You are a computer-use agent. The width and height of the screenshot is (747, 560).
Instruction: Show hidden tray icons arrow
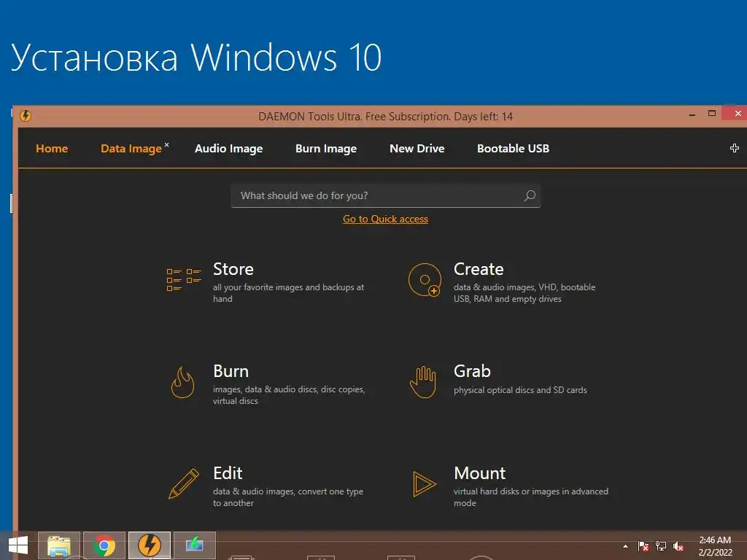point(625,546)
